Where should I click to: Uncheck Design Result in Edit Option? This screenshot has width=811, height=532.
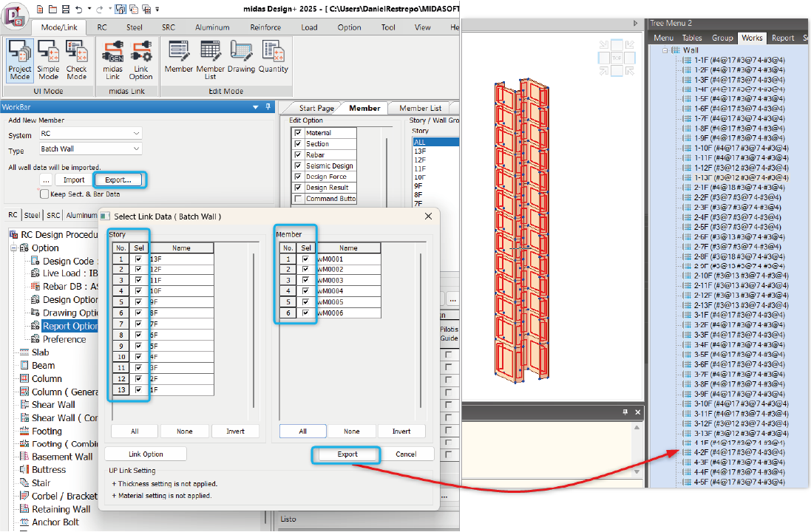298,188
